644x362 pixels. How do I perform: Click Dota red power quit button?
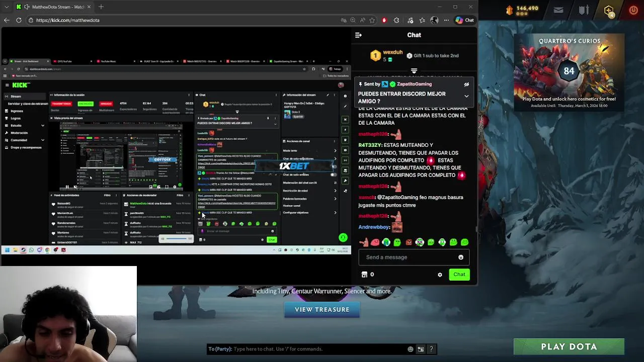pyautogui.click(x=633, y=10)
